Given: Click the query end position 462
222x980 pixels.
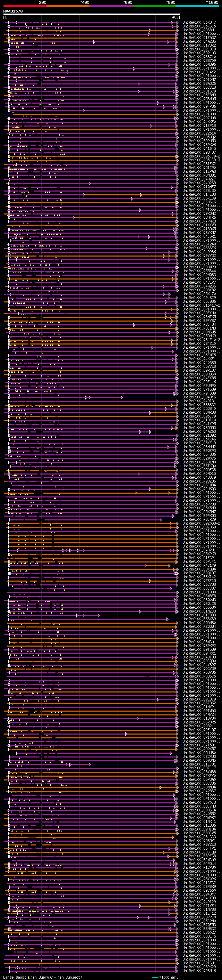Looking at the screenshot, I should pyautogui.click(x=175, y=17).
